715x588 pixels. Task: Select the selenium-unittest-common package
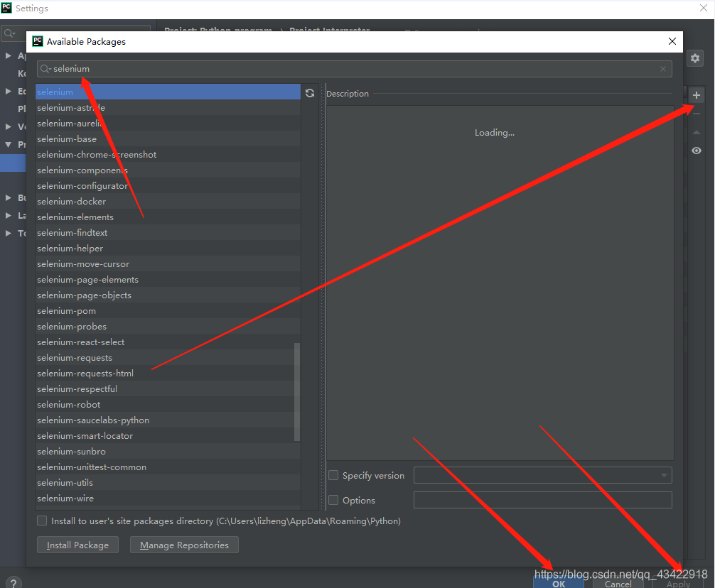[x=168, y=467]
